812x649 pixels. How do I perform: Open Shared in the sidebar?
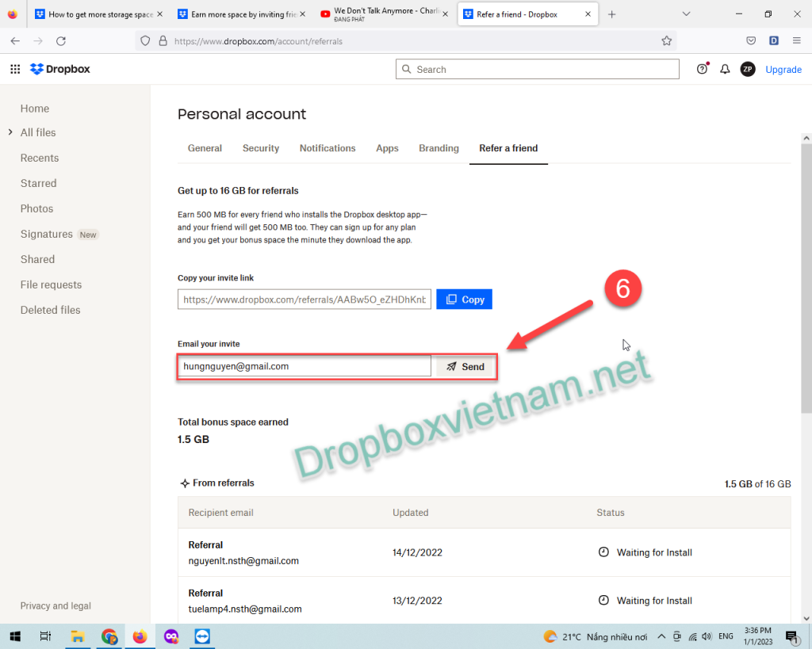click(x=37, y=259)
